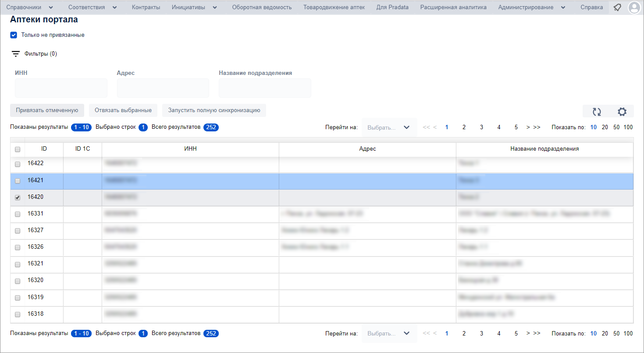This screenshot has width=644, height=353.
Task: Focus the Адрес filter input
Action: click(163, 88)
